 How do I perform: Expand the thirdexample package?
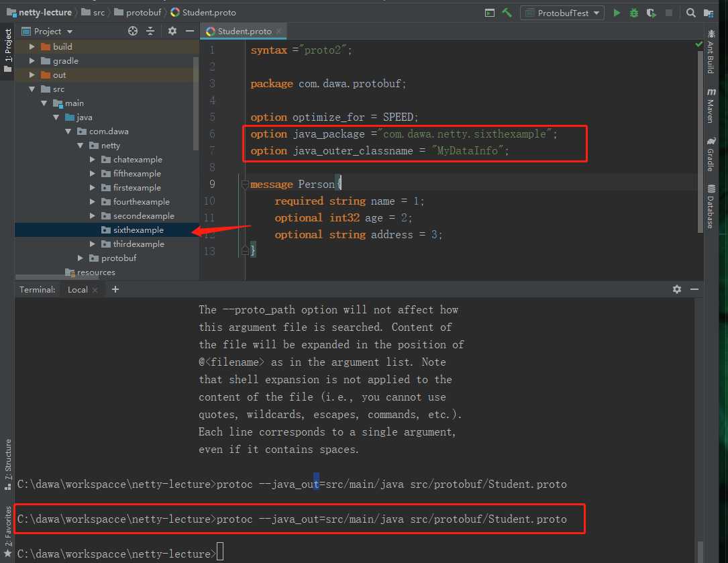pyautogui.click(x=92, y=244)
